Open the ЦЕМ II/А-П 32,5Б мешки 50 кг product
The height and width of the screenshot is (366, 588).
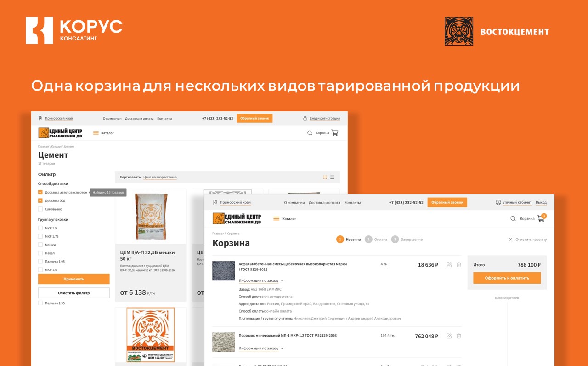tap(147, 255)
